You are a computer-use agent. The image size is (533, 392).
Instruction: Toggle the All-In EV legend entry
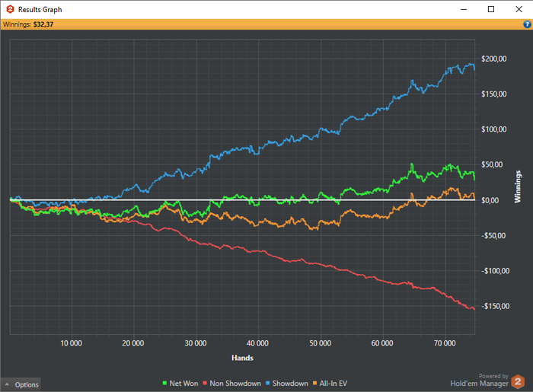click(x=330, y=383)
